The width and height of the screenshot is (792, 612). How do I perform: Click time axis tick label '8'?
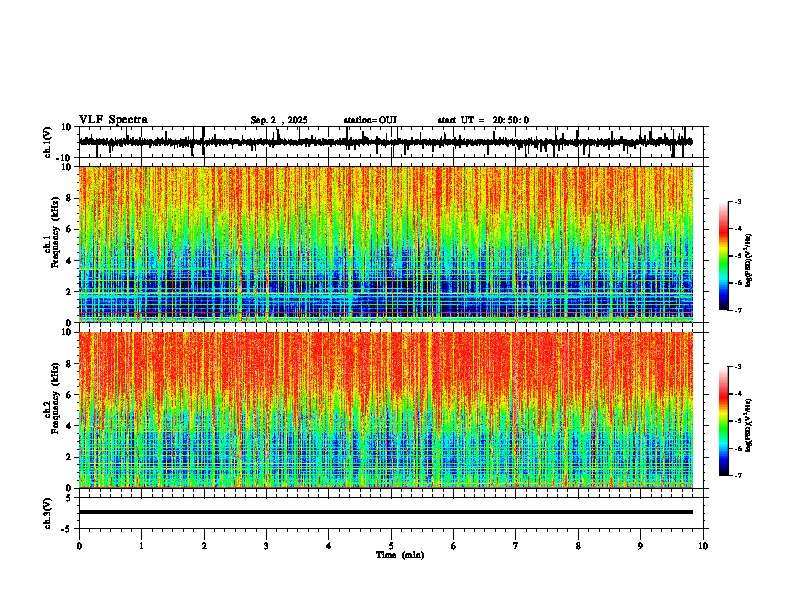(x=578, y=546)
